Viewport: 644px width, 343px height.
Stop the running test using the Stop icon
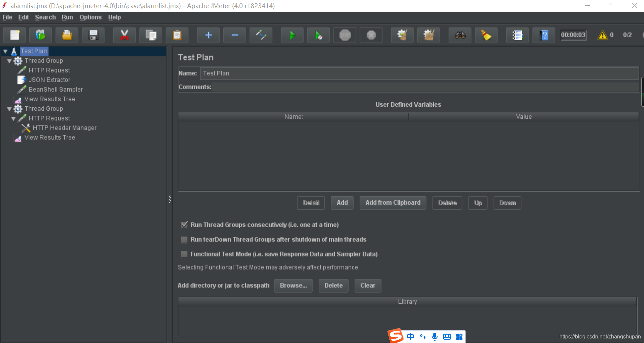345,35
